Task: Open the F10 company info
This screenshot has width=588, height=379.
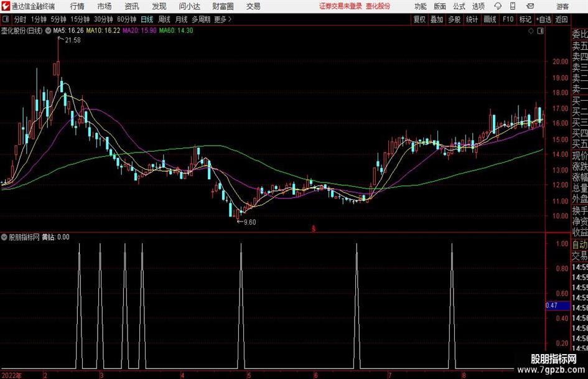Action: [508, 19]
